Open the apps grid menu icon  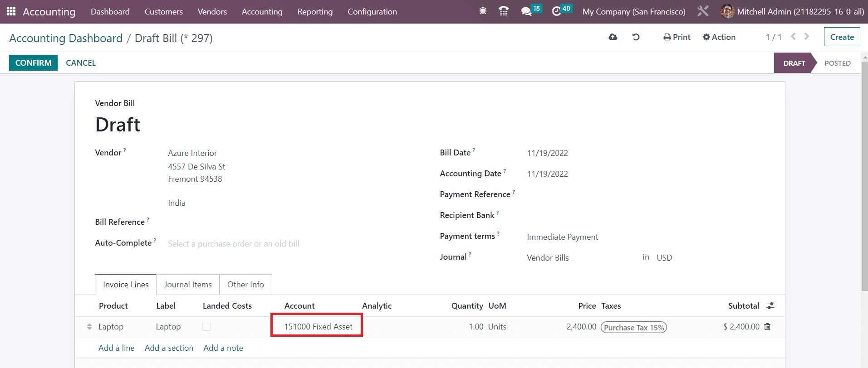coord(11,11)
